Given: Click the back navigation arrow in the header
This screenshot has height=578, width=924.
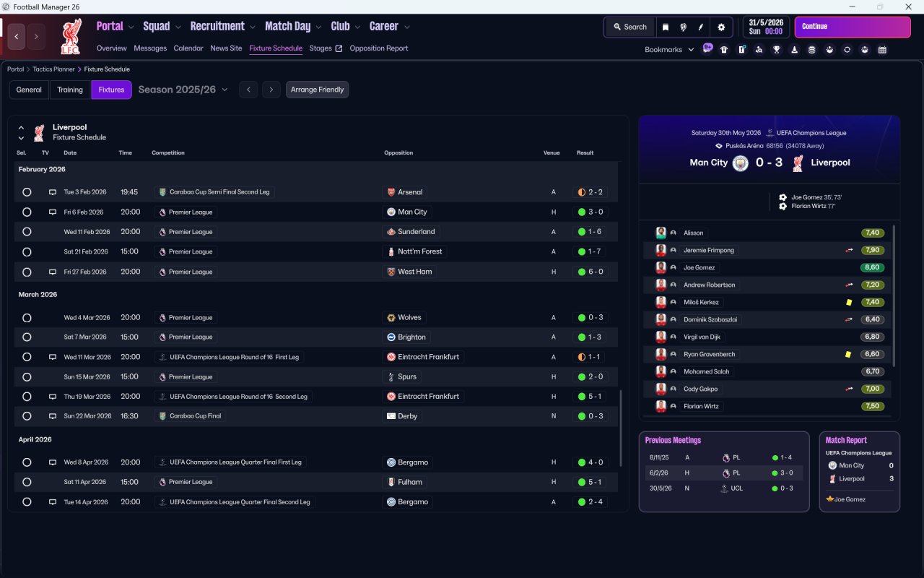Looking at the screenshot, I should 17,36.
